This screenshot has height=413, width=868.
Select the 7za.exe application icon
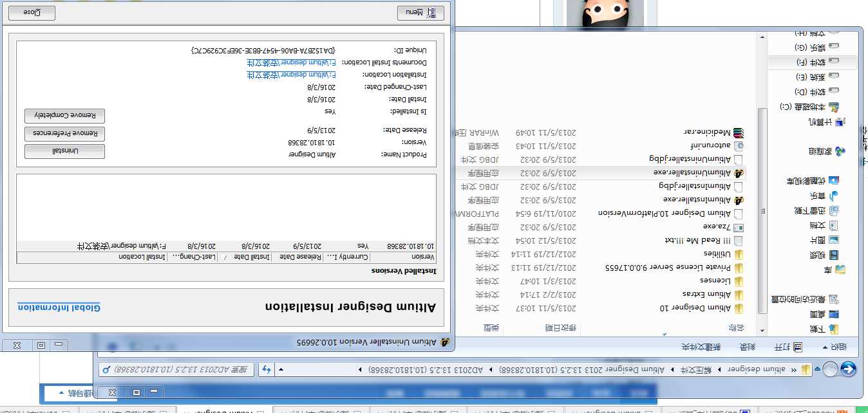pos(739,227)
